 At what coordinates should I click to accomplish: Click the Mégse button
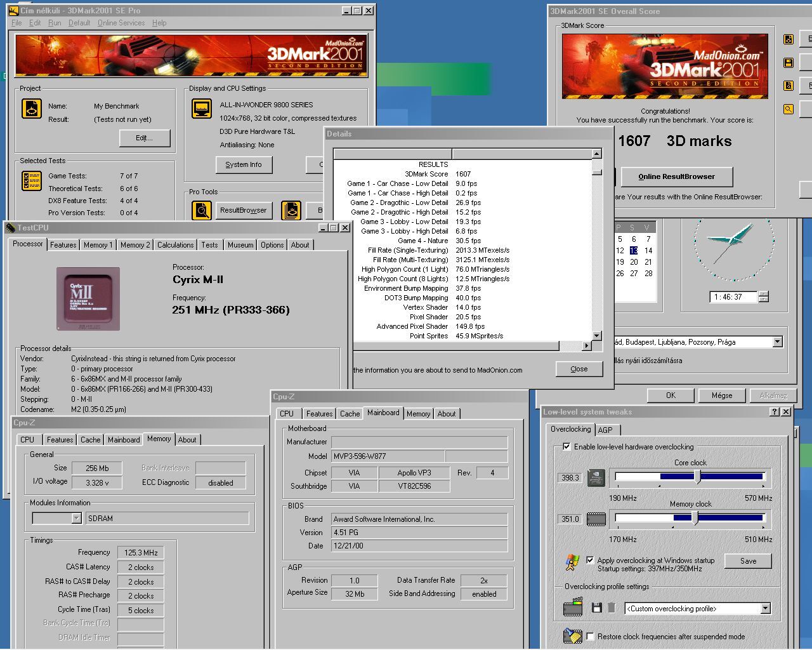tap(722, 395)
